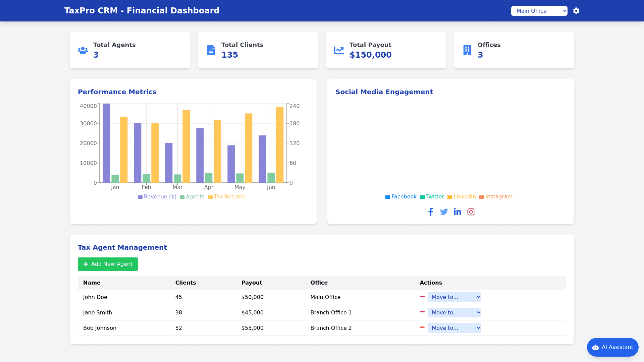This screenshot has height=362, width=644.
Task: Click the Total Payout stat card
Action: 386,50
